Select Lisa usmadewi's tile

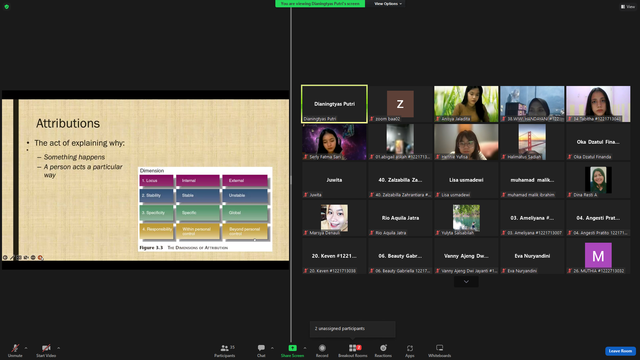tap(466, 180)
